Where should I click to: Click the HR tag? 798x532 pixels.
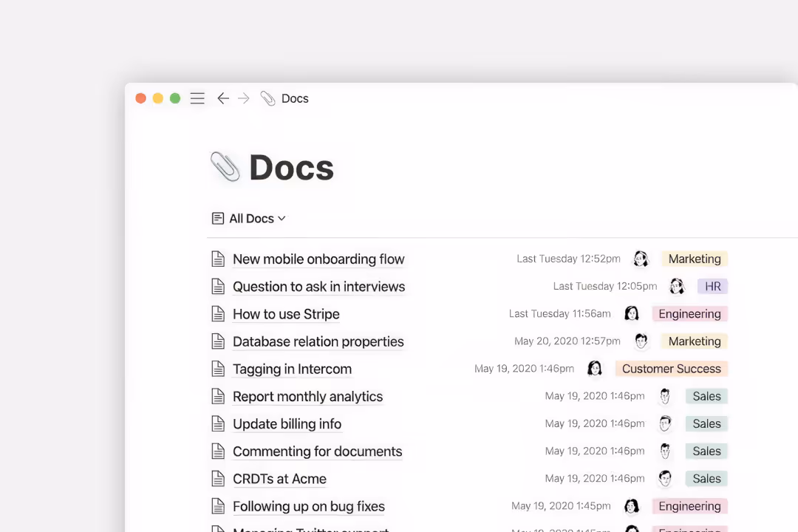(712, 286)
